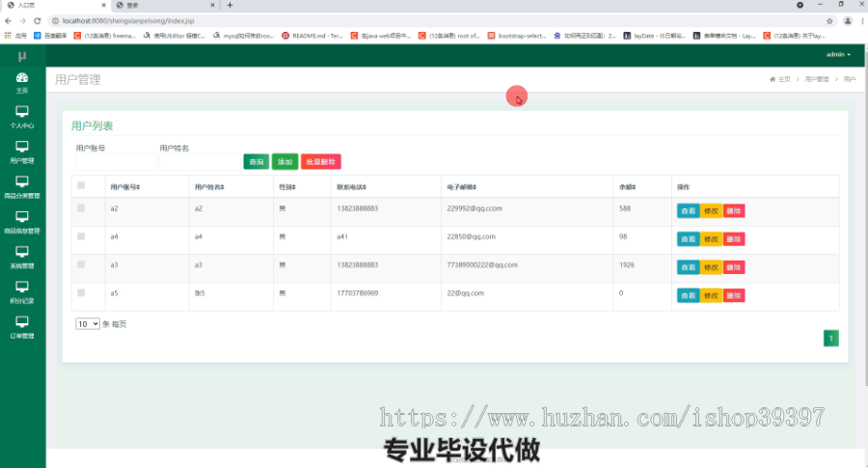The image size is (868, 468).
Task: Open 个人中心 in the sidebar
Action: pos(22,118)
